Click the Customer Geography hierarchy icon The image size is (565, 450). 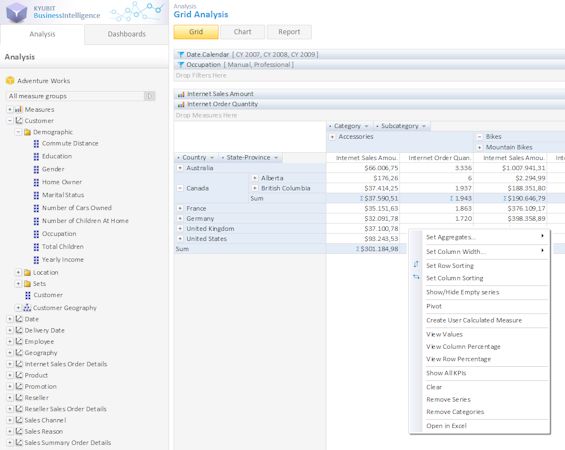click(27, 308)
